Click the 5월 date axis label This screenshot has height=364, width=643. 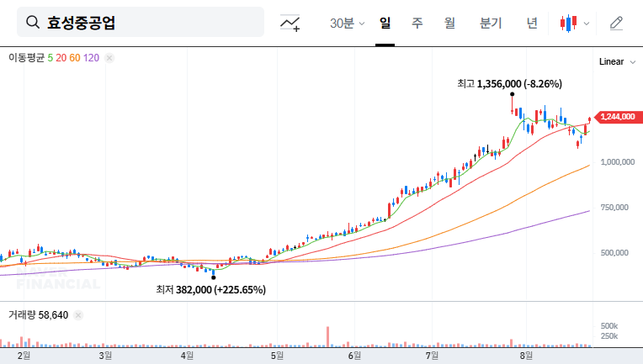pos(277,356)
